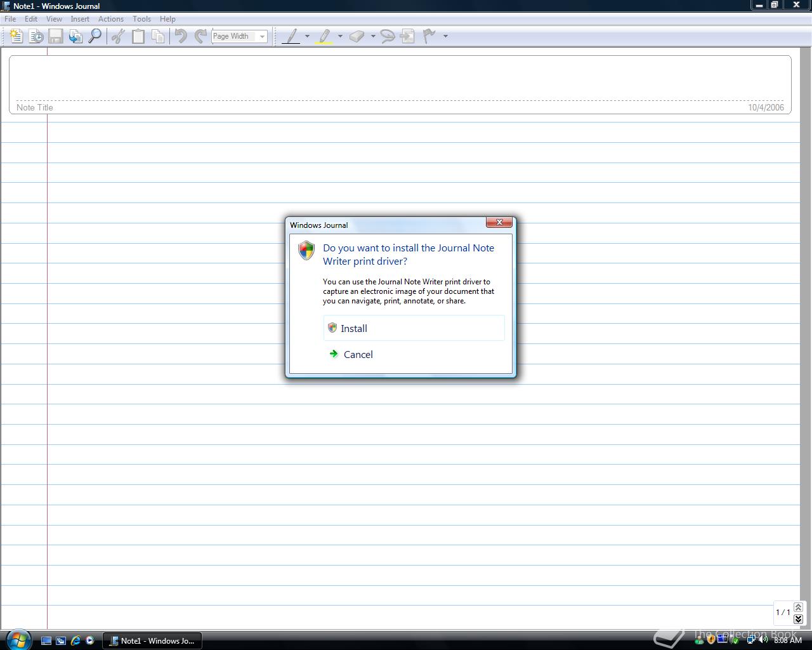Select the Lasso selection tool

(x=387, y=36)
